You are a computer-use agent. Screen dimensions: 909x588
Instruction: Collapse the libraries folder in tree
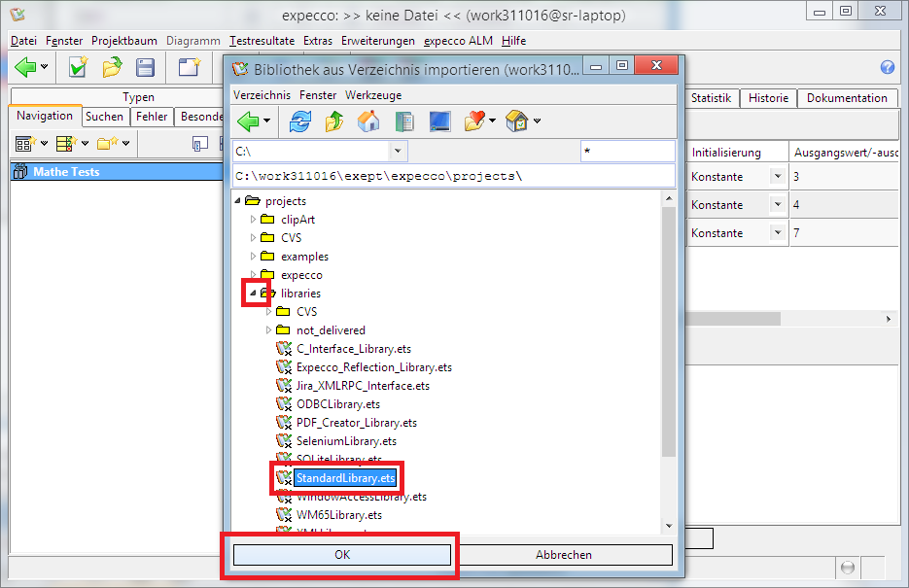[x=254, y=294]
